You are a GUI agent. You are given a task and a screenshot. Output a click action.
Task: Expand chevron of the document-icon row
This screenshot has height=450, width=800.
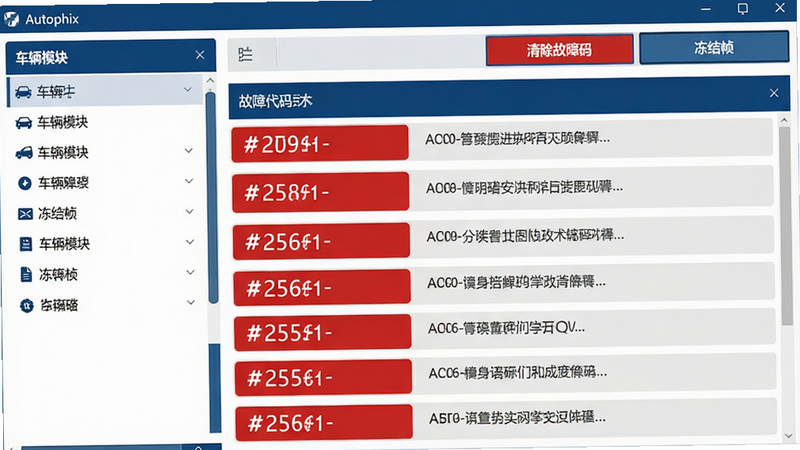click(x=190, y=272)
